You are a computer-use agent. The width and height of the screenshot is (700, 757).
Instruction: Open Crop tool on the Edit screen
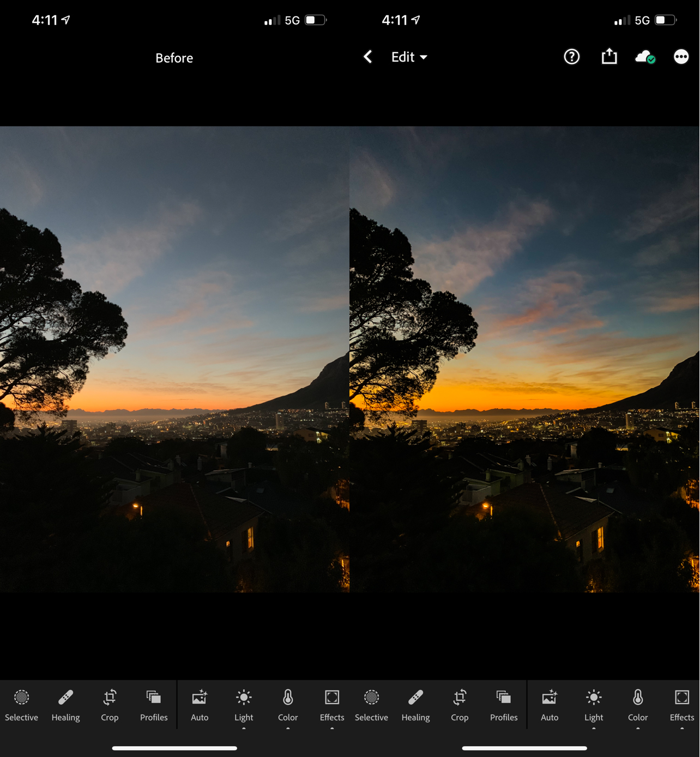[460, 705]
